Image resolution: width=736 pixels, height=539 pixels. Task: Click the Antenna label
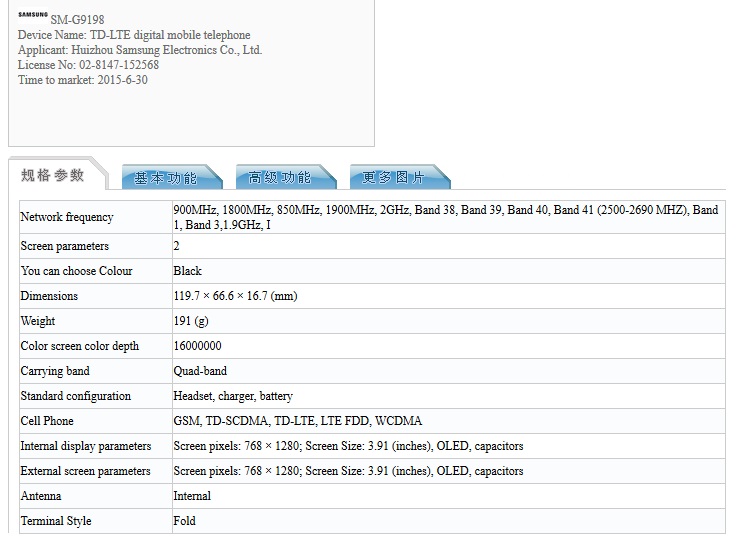(40, 496)
